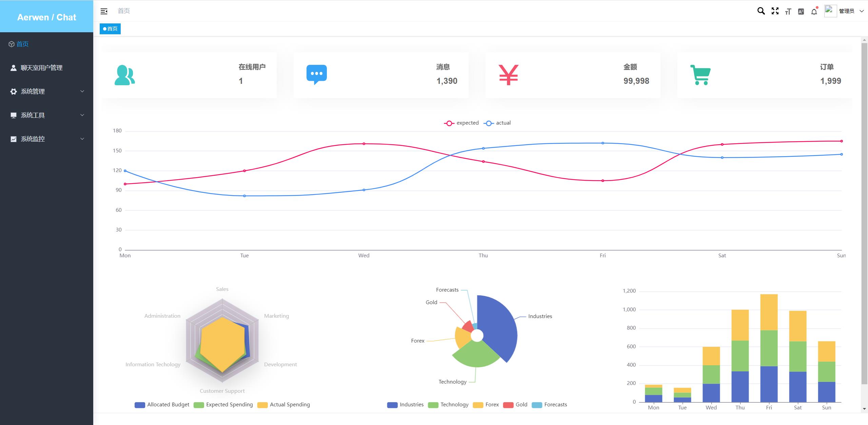This screenshot has height=425, width=868.
Task: Click the 1,390 messages value
Action: 447,81
